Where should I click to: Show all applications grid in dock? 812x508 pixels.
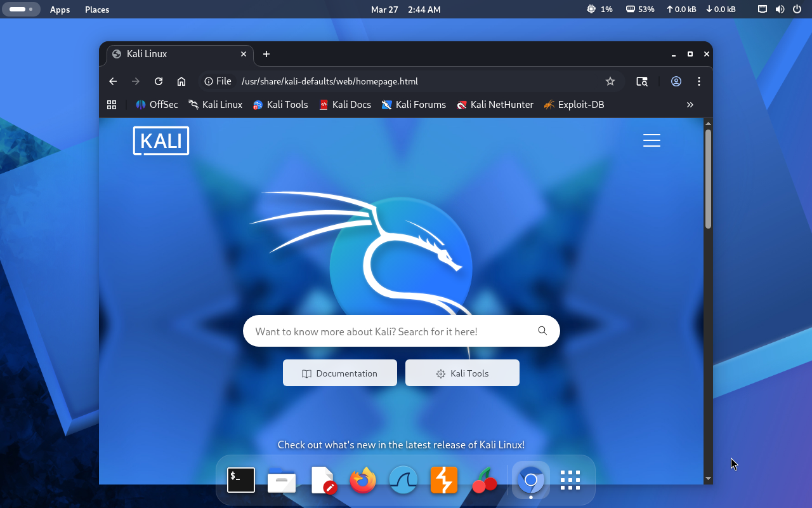tap(570, 481)
